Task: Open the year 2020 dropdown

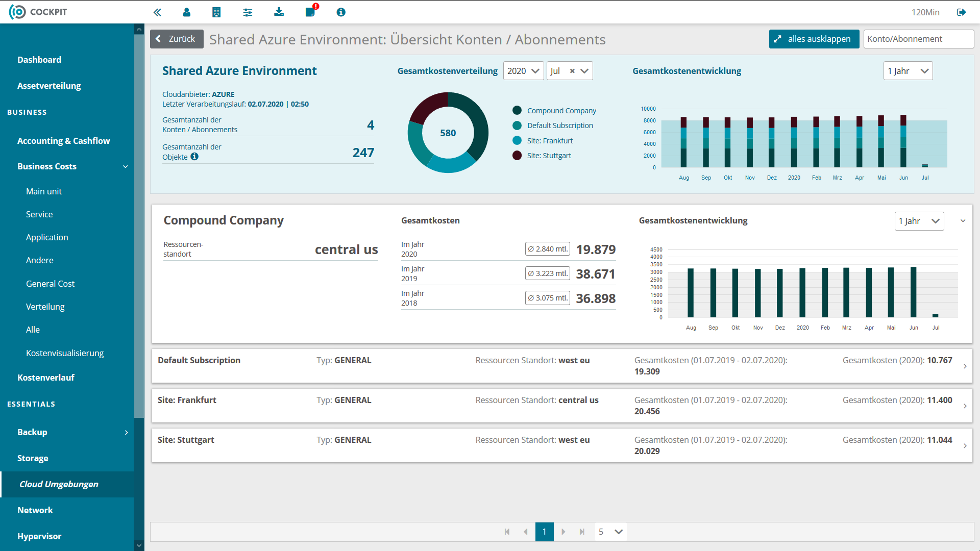Action: tap(523, 71)
